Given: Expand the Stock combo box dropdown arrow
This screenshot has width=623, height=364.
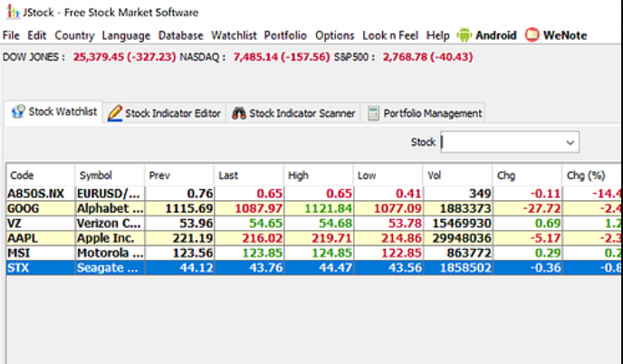Looking at the screenshot, I should tap(570, 142).
